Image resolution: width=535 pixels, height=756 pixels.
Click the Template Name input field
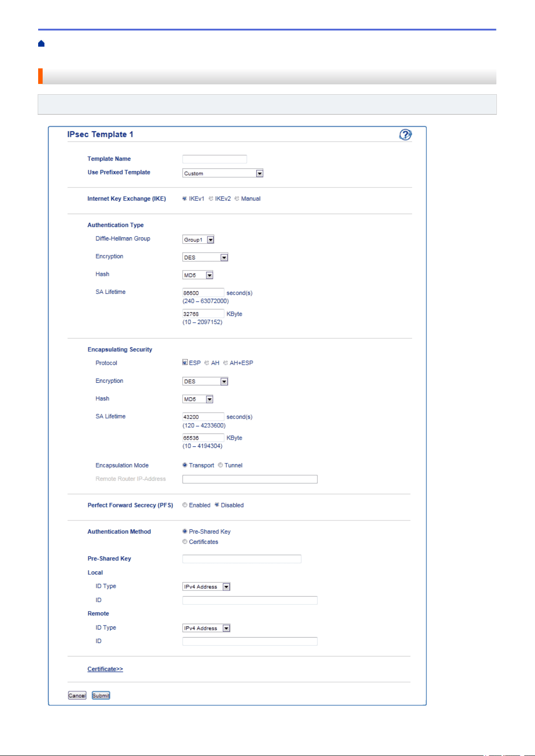[x=215, y=159]
